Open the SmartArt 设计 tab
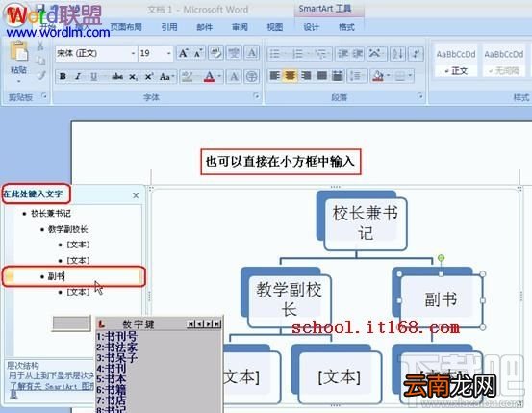This screenshot has width=532, height=413. (311, 27)
